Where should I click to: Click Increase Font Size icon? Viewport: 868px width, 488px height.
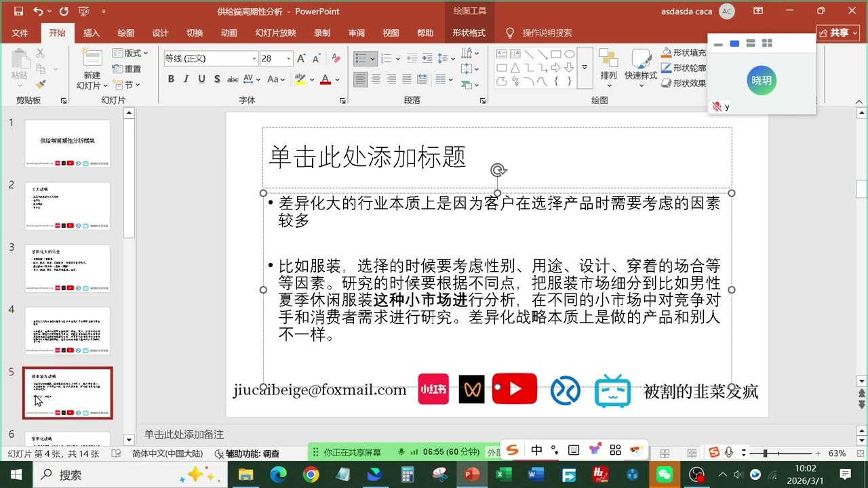point(301,58)
